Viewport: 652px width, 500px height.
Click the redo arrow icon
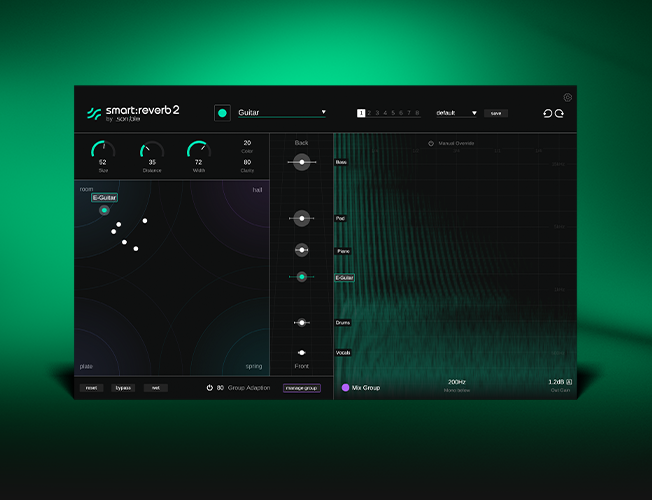click(559, 113)
